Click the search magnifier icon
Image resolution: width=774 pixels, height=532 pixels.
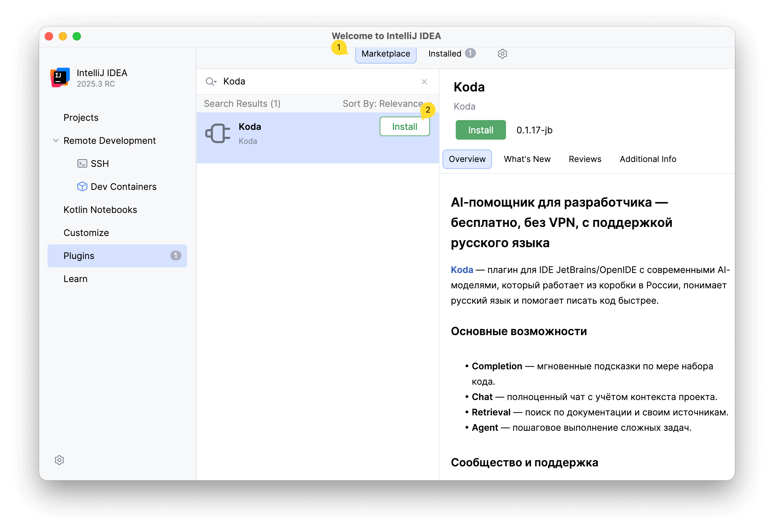(x=211, y=81)
